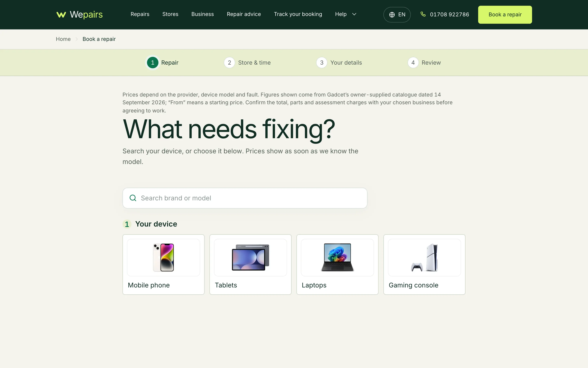This screenshot has height=368, width=588.
Task: Select the Mobile phone label
Action: [149, 285]
